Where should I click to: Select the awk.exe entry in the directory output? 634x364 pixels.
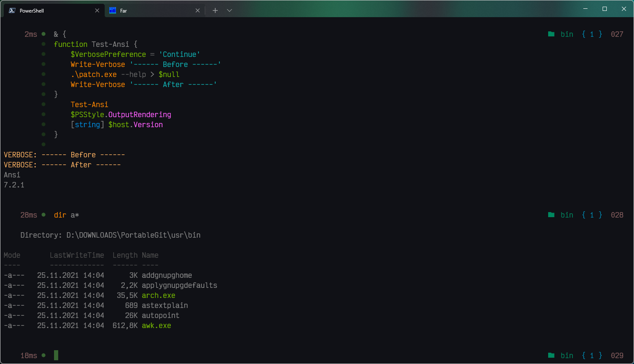tap(156, 325)
